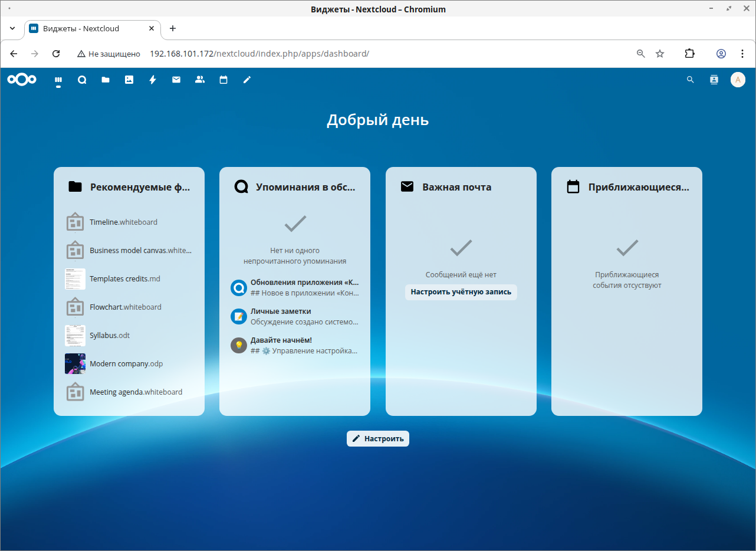The height and width of the screenshot is (551, 756).
Task: Open the user avatar menu
Action: point(738,80)
